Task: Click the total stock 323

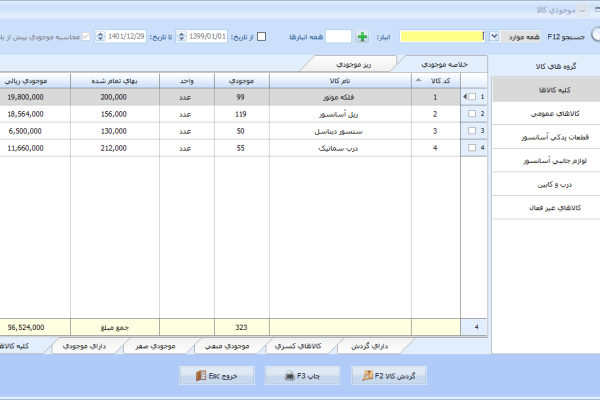Action: [241, 327]
